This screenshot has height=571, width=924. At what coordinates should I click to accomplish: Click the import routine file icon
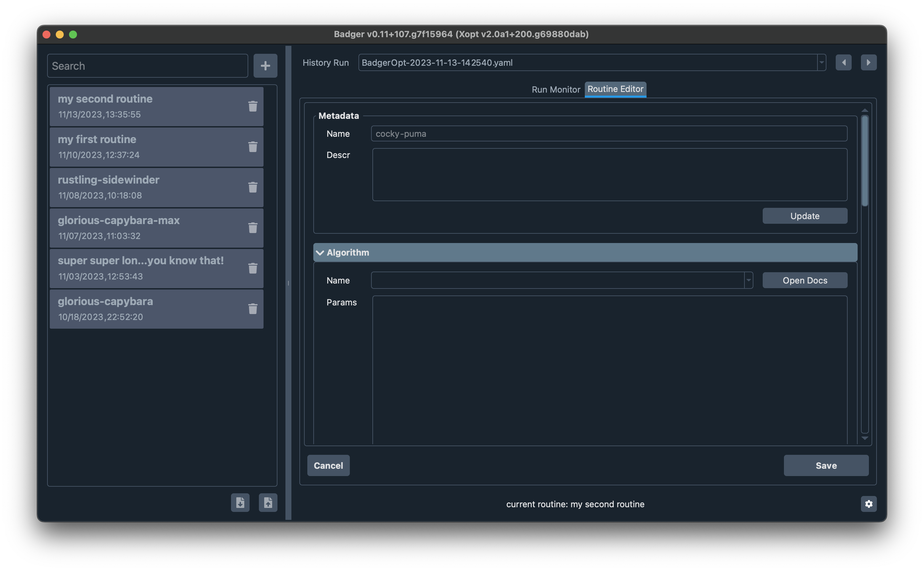(240, 503)
